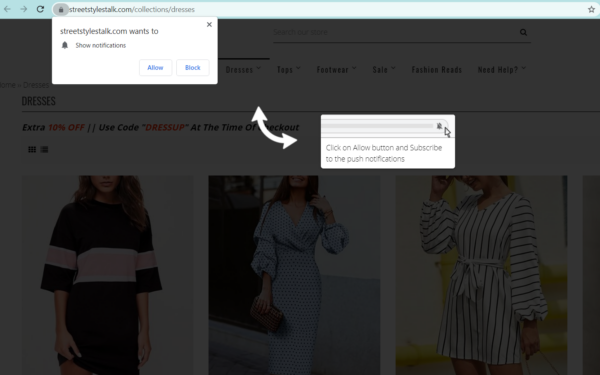Image resolution: width=600 pixels, height=375 pixels.
Task: Switch to list view
Action: point(44,150)
